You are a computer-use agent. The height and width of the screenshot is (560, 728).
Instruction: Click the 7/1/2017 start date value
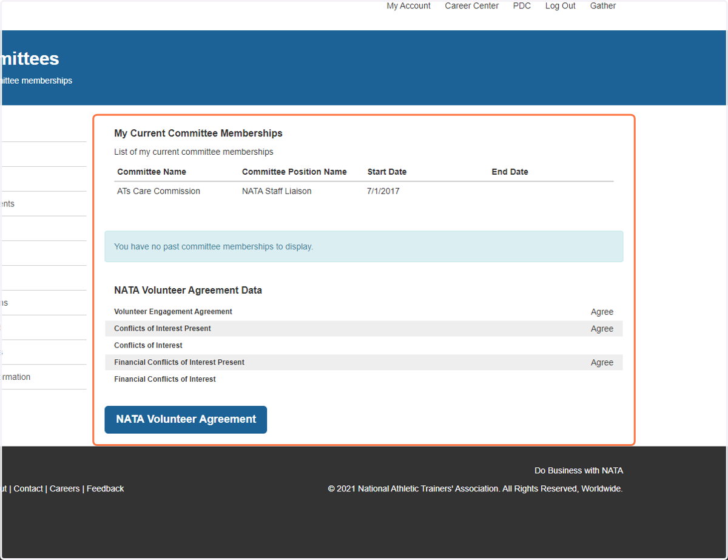(x=383, y=191)
